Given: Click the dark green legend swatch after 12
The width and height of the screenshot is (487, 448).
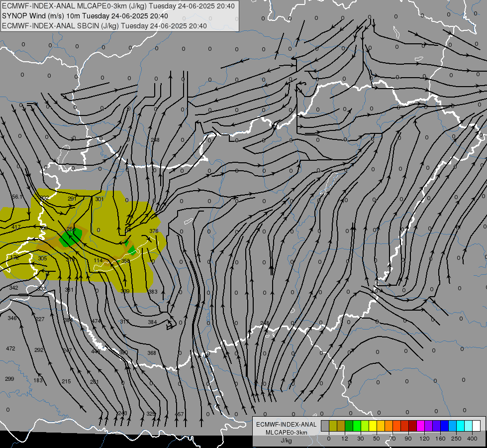Looking at the screenshot, I should point(349,426).
